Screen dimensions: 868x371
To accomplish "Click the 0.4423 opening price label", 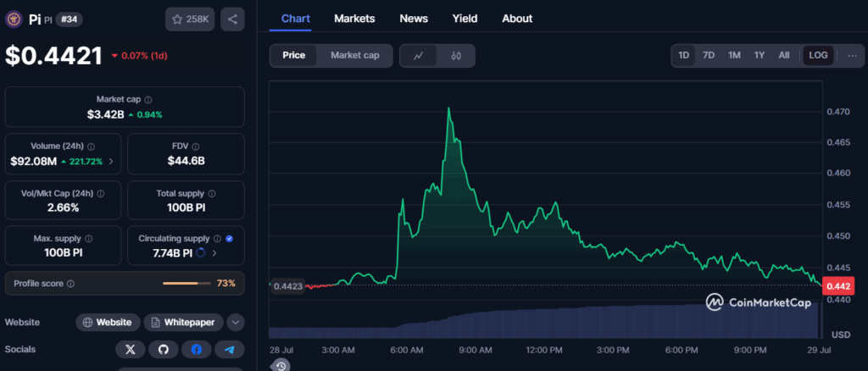I will click(x=287, y=286).
